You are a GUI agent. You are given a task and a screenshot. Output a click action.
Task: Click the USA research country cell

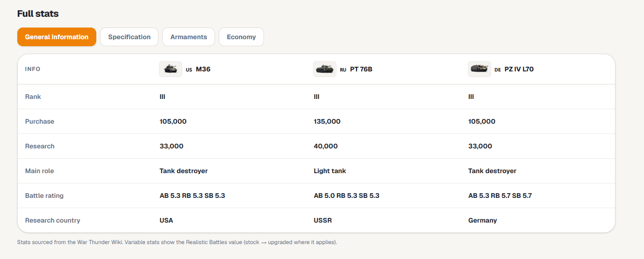tap(166, 220)
